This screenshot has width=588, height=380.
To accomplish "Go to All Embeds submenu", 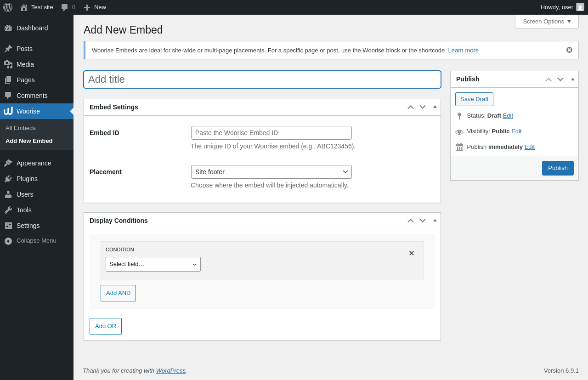I will [x=21, y=128].
